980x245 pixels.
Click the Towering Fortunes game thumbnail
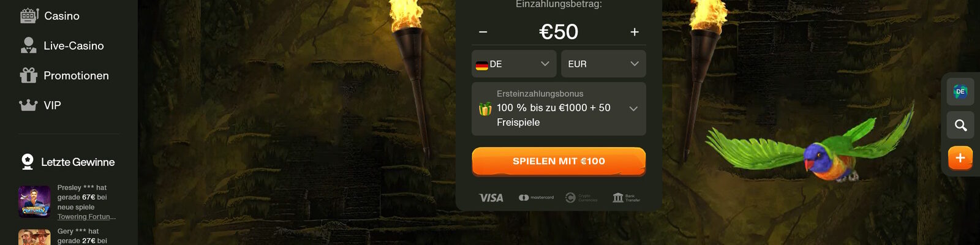coord(34,202)
